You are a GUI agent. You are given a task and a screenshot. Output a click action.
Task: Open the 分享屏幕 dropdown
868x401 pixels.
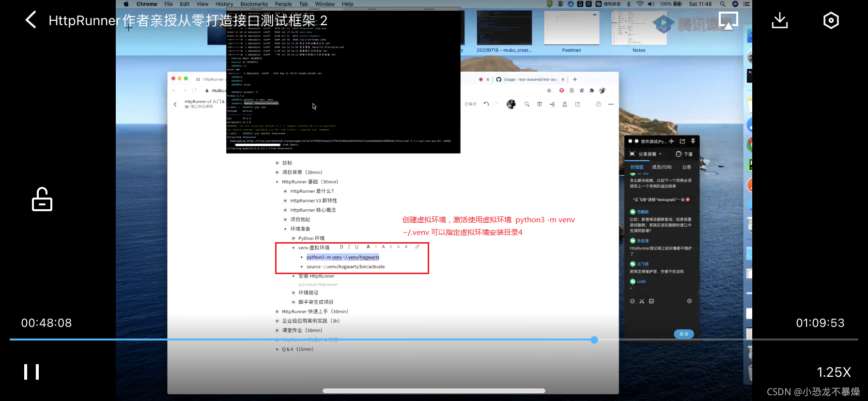[x=646, y=154]
